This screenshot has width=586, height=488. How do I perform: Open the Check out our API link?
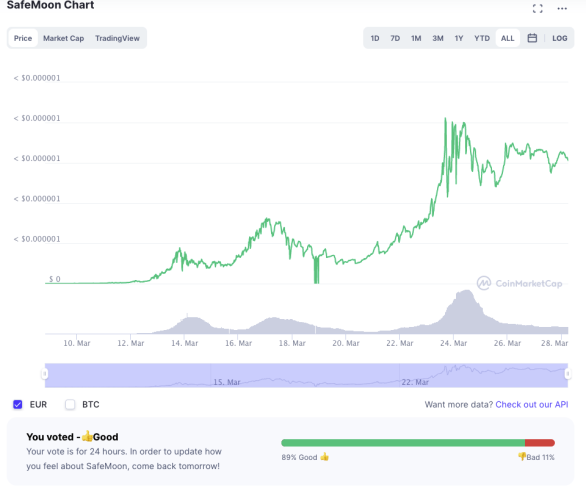[x=531, y=404]
